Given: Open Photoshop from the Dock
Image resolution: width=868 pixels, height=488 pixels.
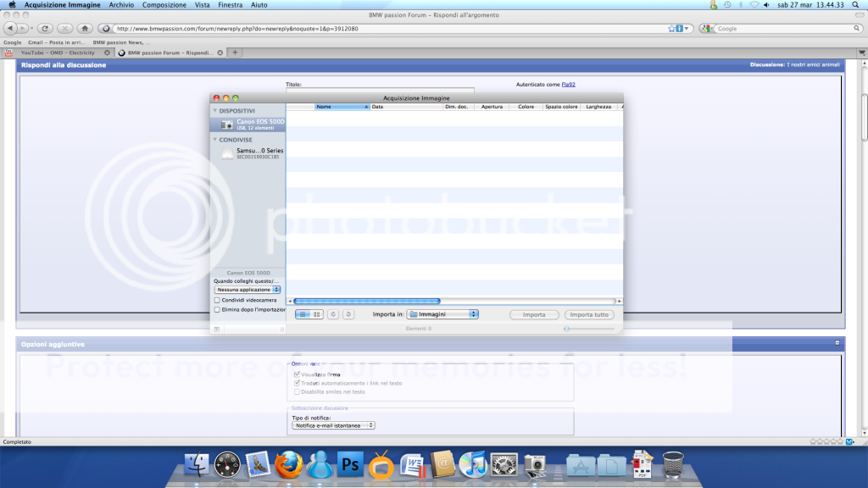Looking at the screenshot, I should [350, 463].
